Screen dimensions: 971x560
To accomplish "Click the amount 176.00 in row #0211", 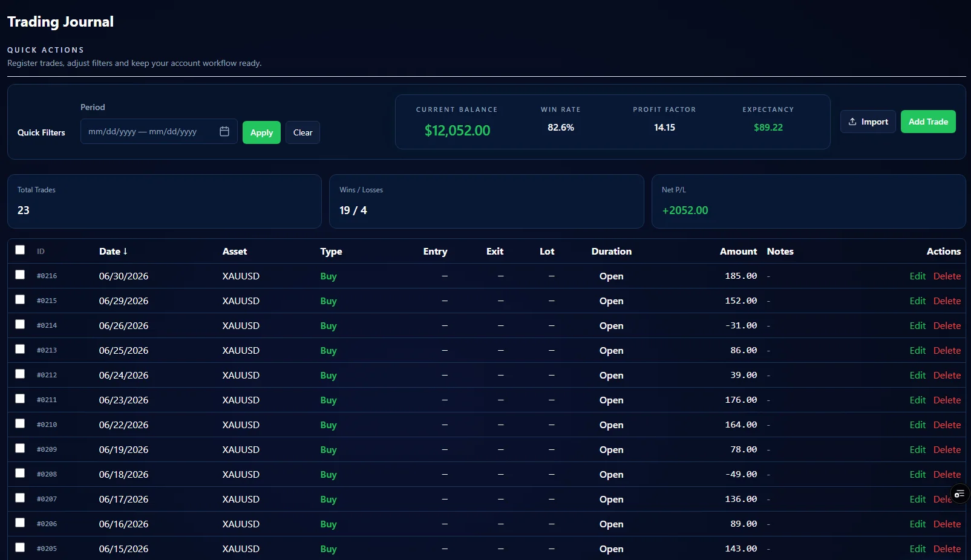I will [x=741, y=400].
